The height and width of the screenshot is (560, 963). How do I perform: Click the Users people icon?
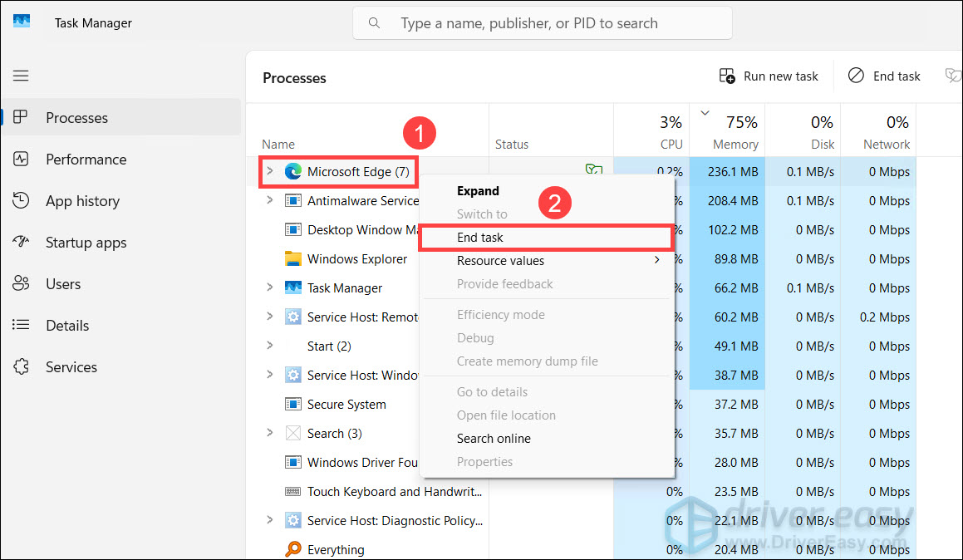tap(21, 283)
